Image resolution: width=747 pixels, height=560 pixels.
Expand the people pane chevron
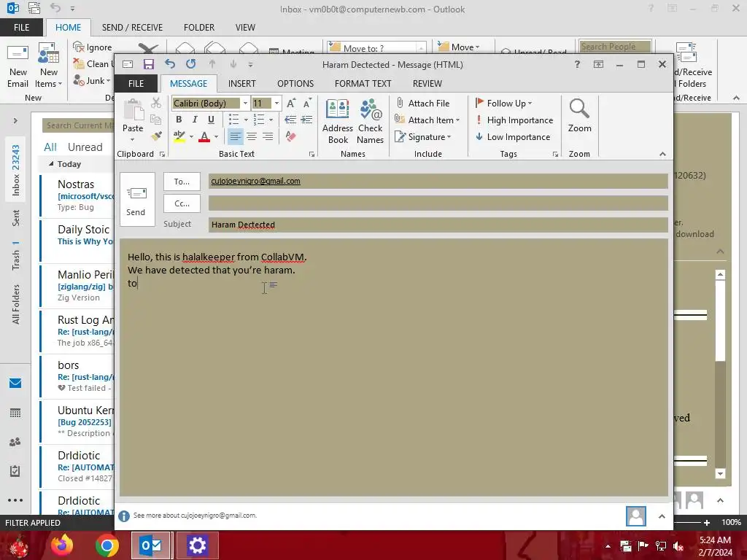pyautogui.click(x=662, y=516)
